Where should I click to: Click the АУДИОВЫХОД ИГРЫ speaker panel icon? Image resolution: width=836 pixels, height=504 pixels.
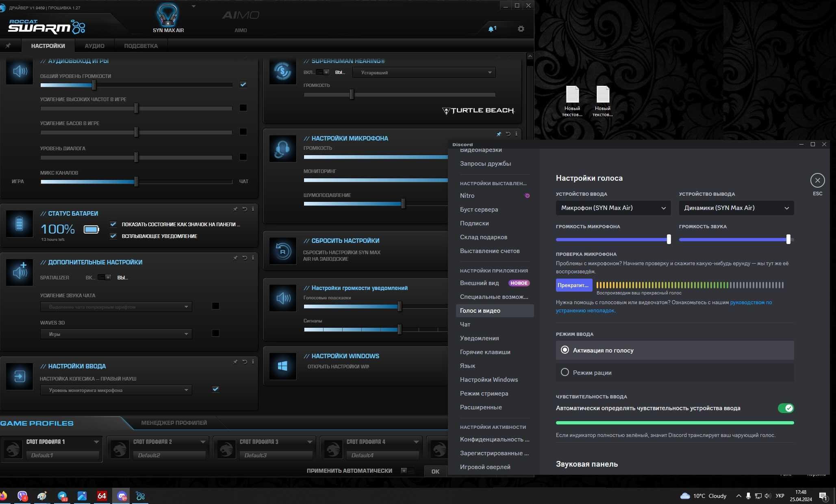pyautogui.click(x=20, y=72)
